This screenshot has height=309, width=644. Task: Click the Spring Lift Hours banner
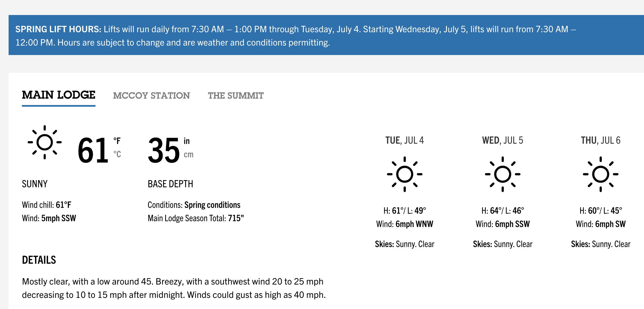coord(326,35)
